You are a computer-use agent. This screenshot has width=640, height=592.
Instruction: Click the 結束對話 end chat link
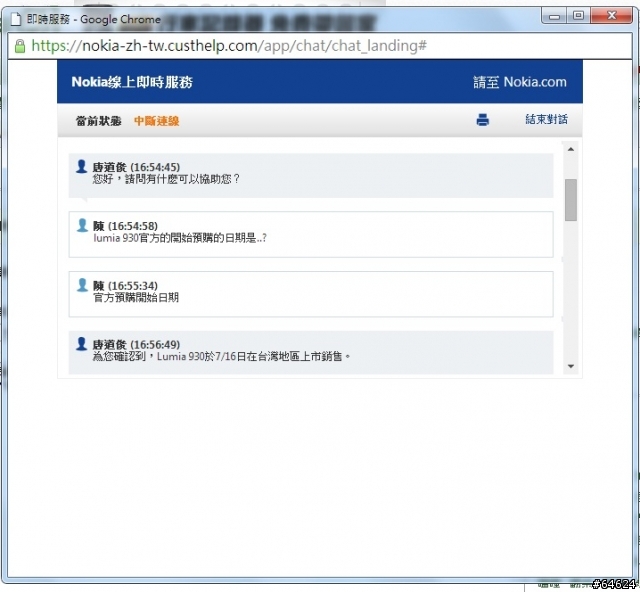click(546, 119)
